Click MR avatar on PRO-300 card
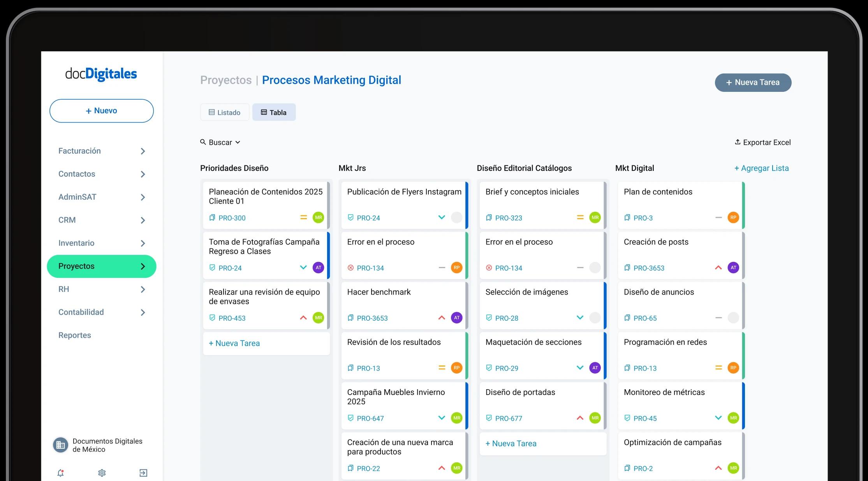The height and width of the screenshot is (481, 868). (x=318, y=218)
